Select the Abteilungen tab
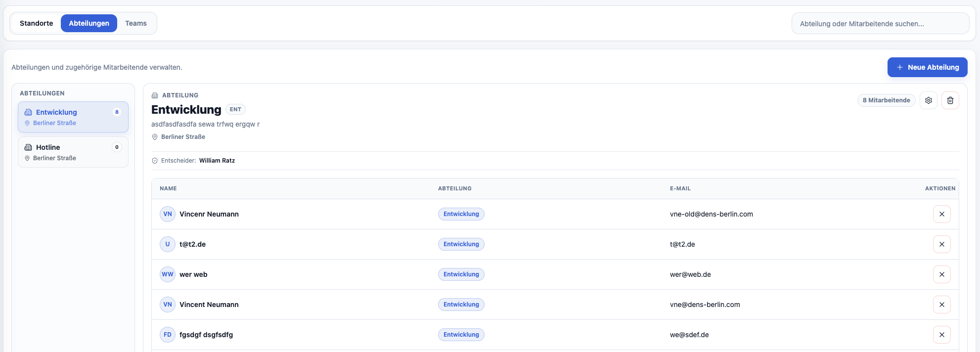 (89, 23)
